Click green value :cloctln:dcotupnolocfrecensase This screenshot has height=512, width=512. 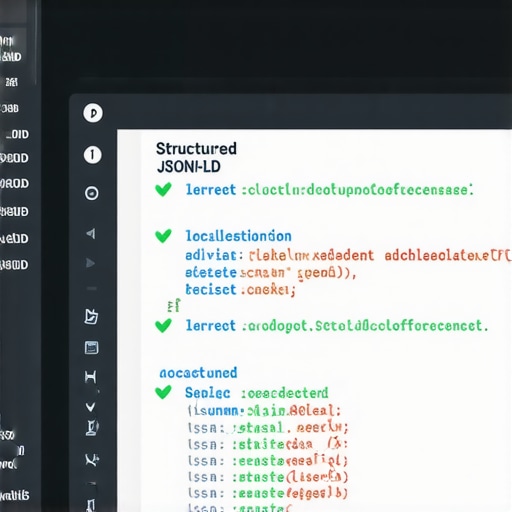coord(357,190)
